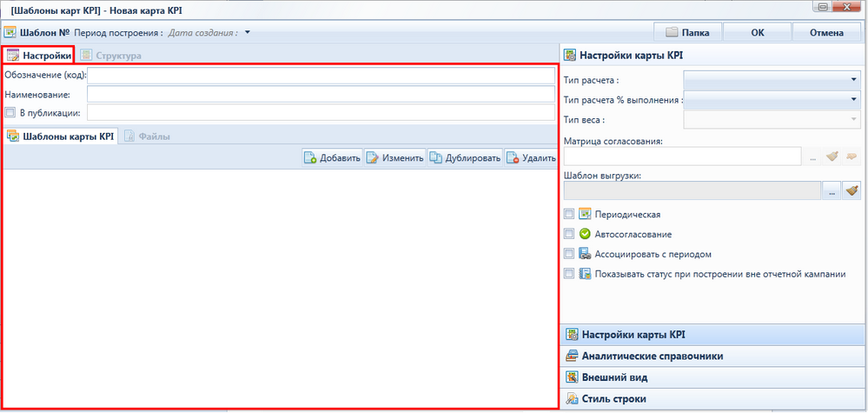Screen dimensions: 868x413
Task: Click the Дублировать duplicate button
Action: (465, 158)
